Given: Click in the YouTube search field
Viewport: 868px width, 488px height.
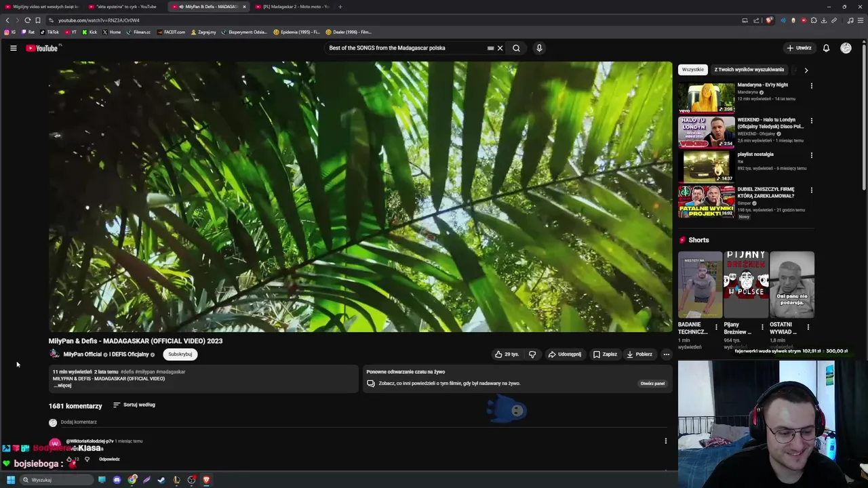Looking at the screenshot, I should pyautogui.click(x=406, y=48).
